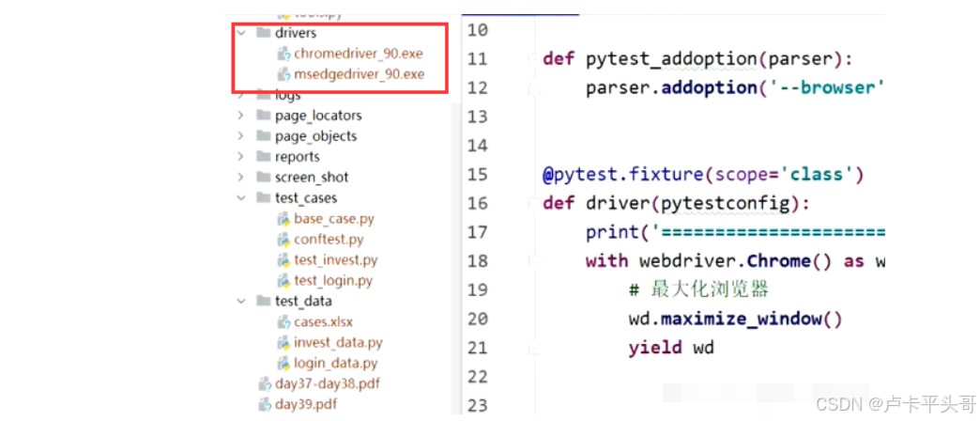Click the invest_data.py file icon
Screen dimensions: 980x421
[283, 343]
